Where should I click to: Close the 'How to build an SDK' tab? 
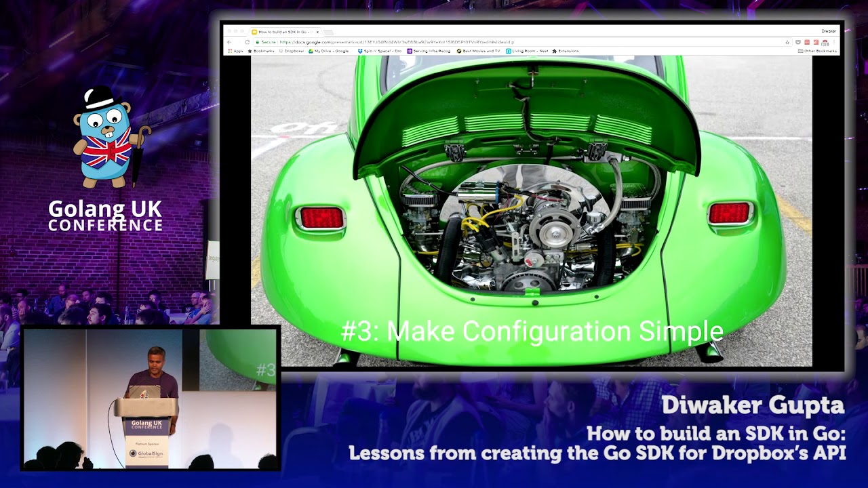pos(317,32)
